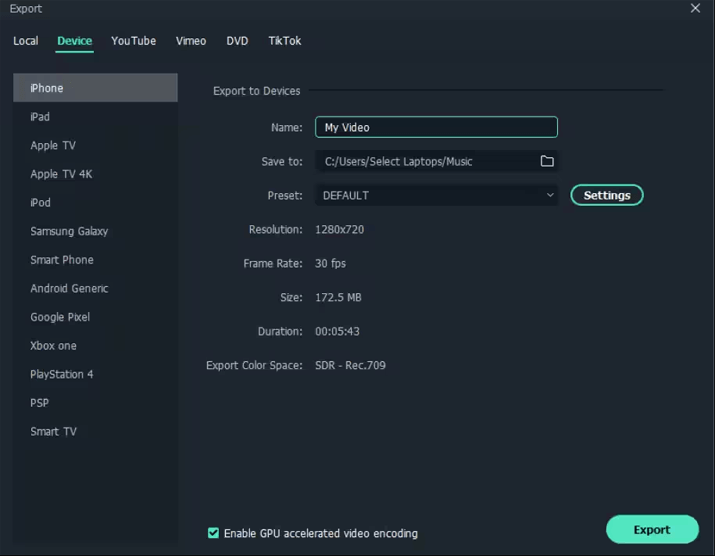The height and width of the screenshot is (556, 715).
Task: Click the 00:05:43 duration value
Action: click(337, 332)
